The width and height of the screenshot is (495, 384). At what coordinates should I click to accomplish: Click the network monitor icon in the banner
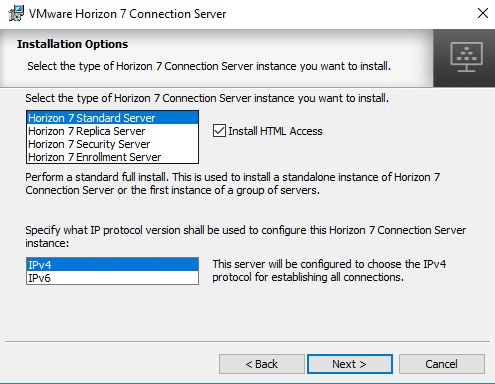(466, 57)
